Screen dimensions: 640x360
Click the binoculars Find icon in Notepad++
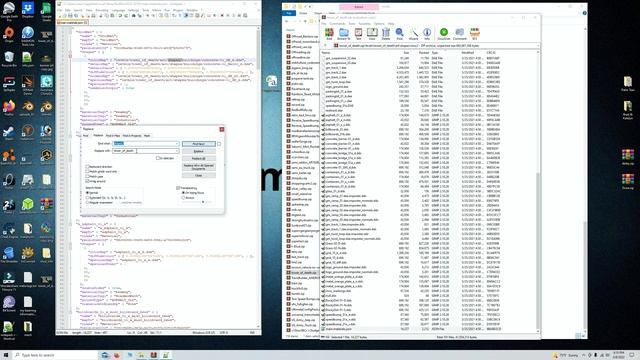[134, 16]
